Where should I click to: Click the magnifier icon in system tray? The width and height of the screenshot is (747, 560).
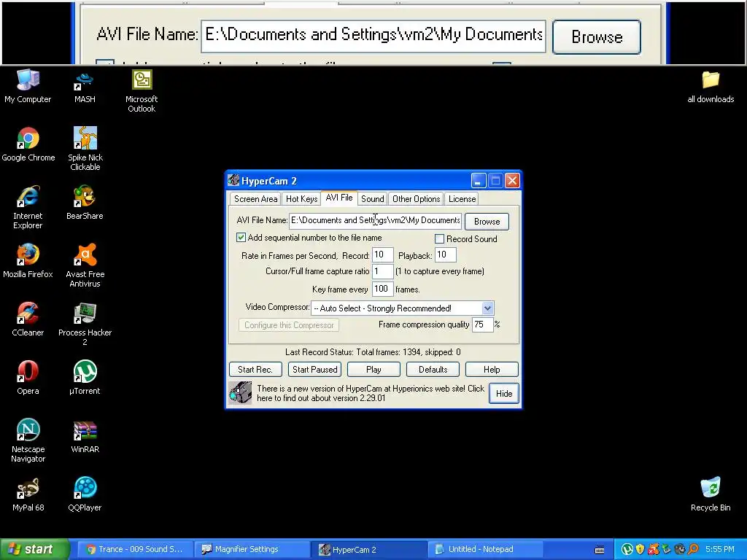coord(692,549)
